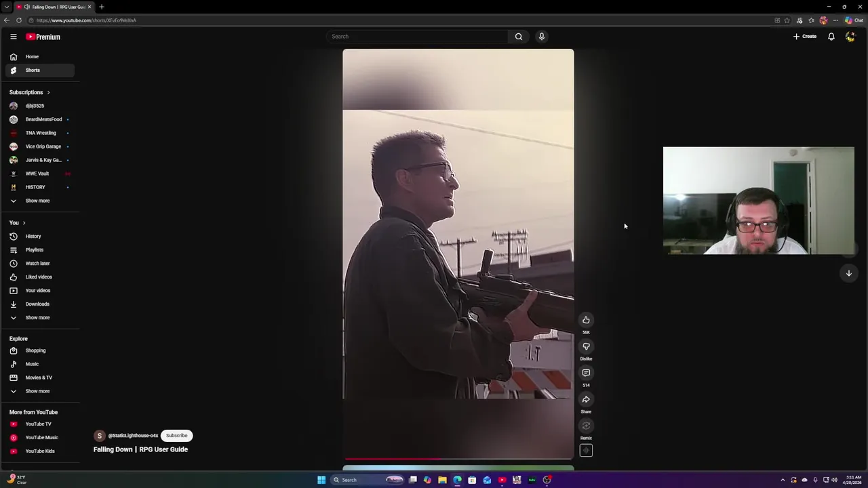Viewport: 868px width, 488px height.
Task: Expand Show more under Explore
Action: point(40,391)
